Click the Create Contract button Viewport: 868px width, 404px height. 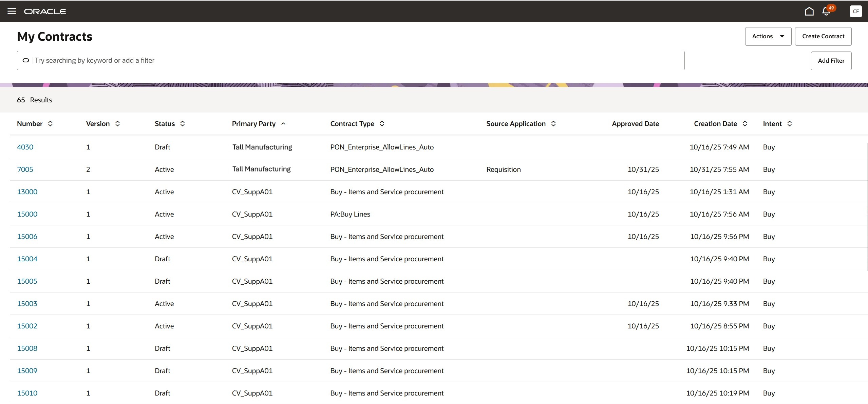(x=823, y=36)
